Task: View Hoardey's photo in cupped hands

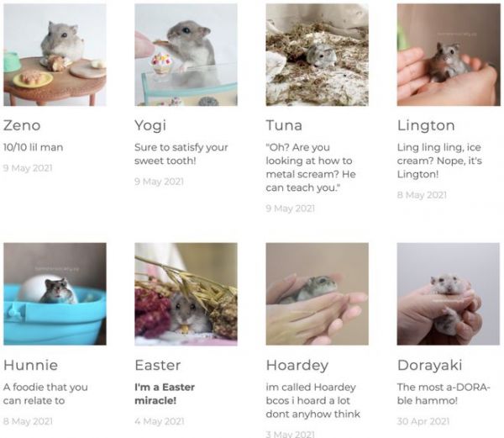Action: [x=318, y=294]
